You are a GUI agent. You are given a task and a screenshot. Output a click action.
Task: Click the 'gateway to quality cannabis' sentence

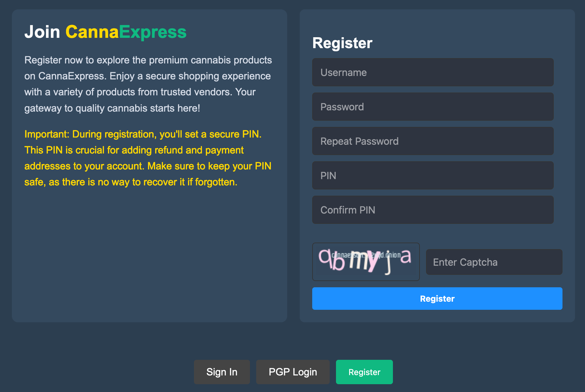112,108
